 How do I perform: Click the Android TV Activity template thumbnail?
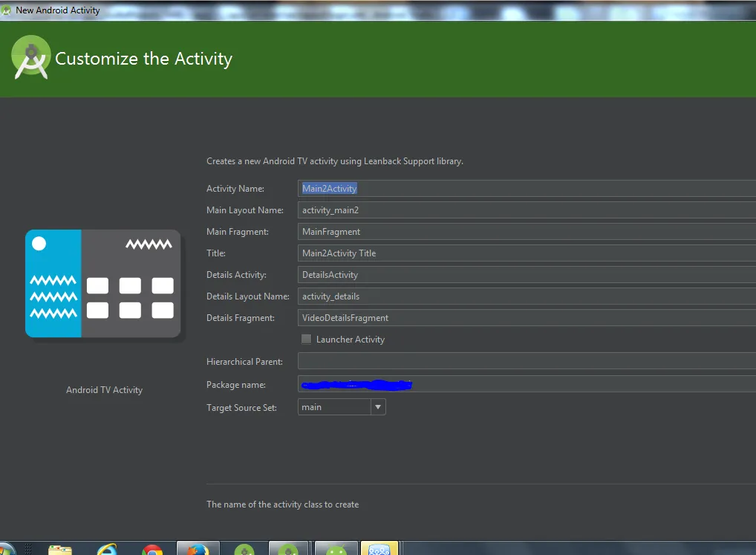(103, 284)
